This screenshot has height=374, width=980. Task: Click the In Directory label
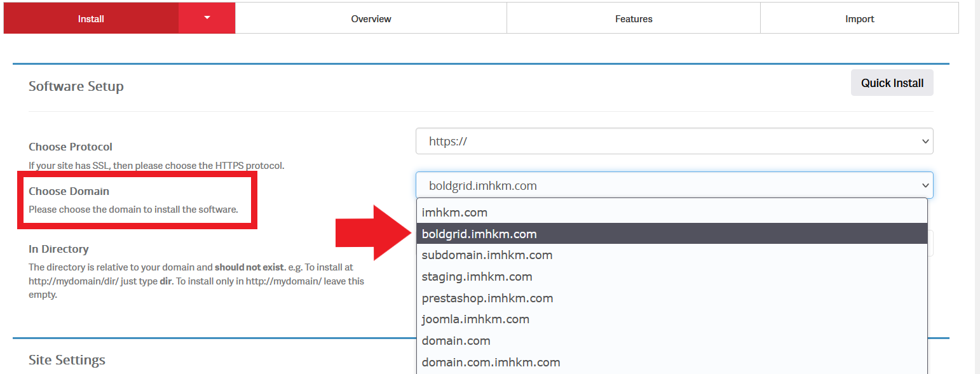pyautogui.click(x=58, y=249)
